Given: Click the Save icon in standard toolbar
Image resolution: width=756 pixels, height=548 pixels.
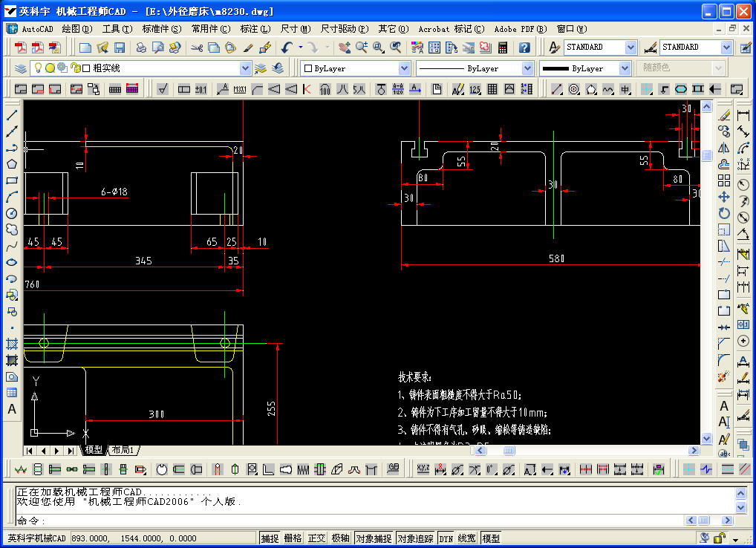Looking at the screenshot, I should pyautogui.click(x=119, y=48).
